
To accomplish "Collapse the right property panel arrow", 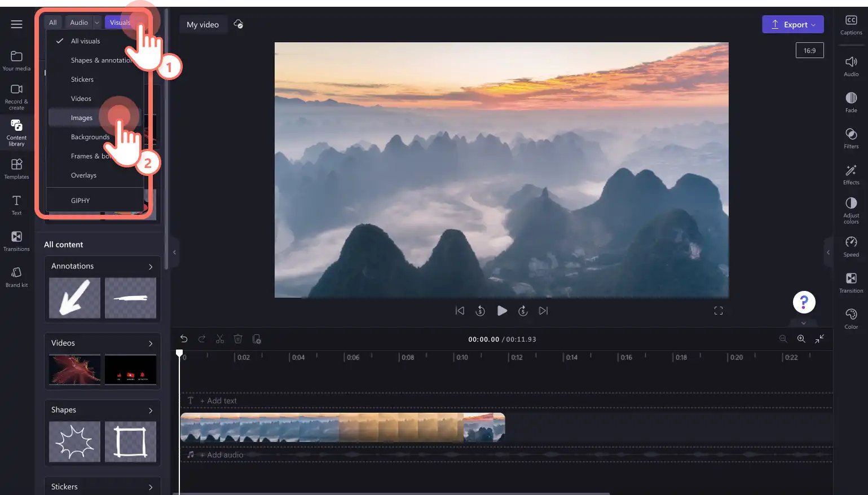I will pyautogui.click(x=828, y=252).
